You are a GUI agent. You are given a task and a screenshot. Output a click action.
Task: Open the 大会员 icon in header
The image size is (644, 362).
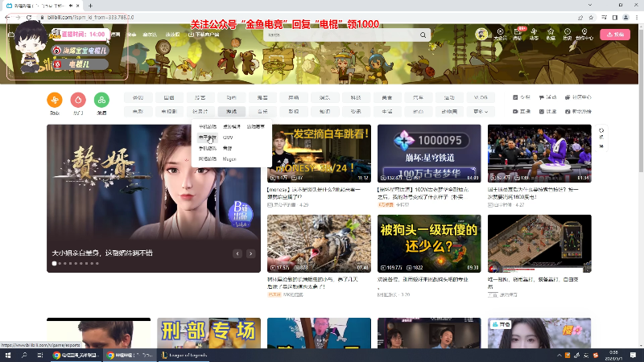point(500,34)
